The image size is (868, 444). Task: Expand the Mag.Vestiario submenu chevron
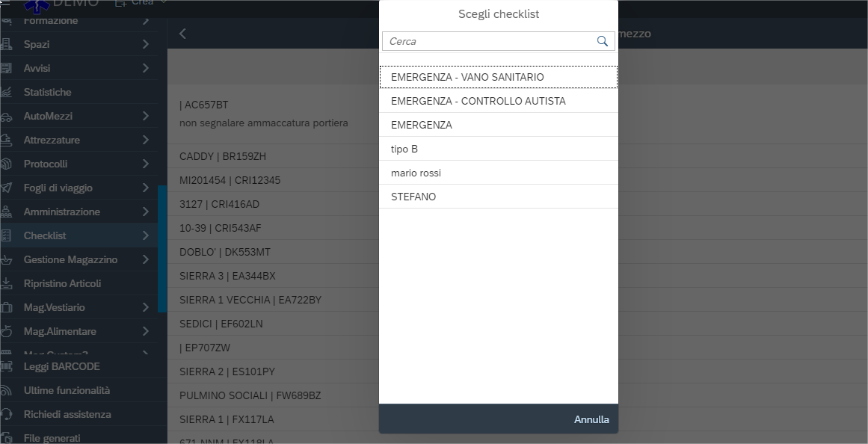[x=145, y=307]
